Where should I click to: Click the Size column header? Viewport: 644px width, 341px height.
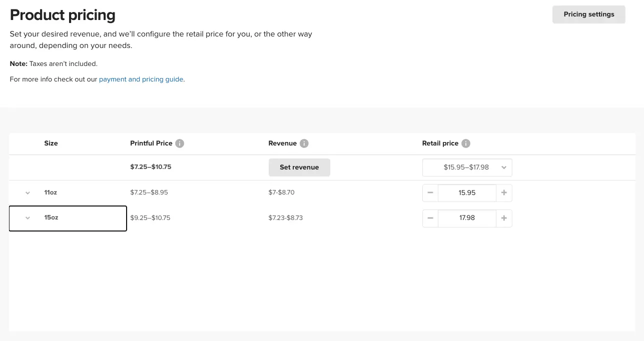51,143
